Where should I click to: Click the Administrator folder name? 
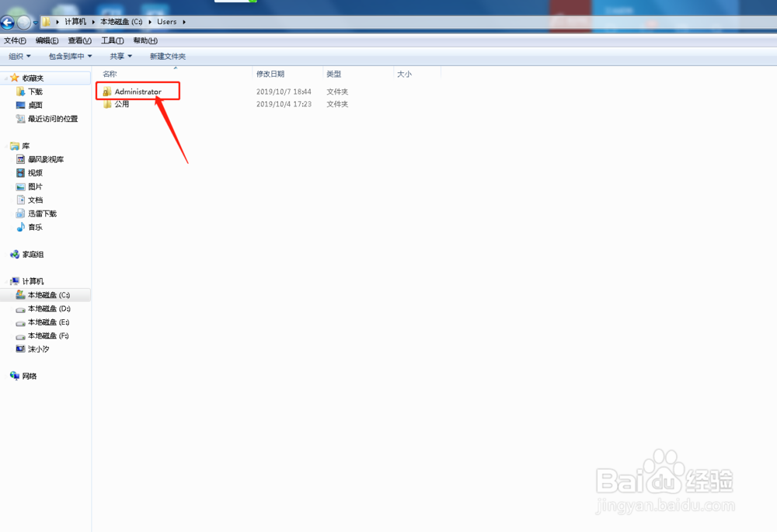pos(138,92)
